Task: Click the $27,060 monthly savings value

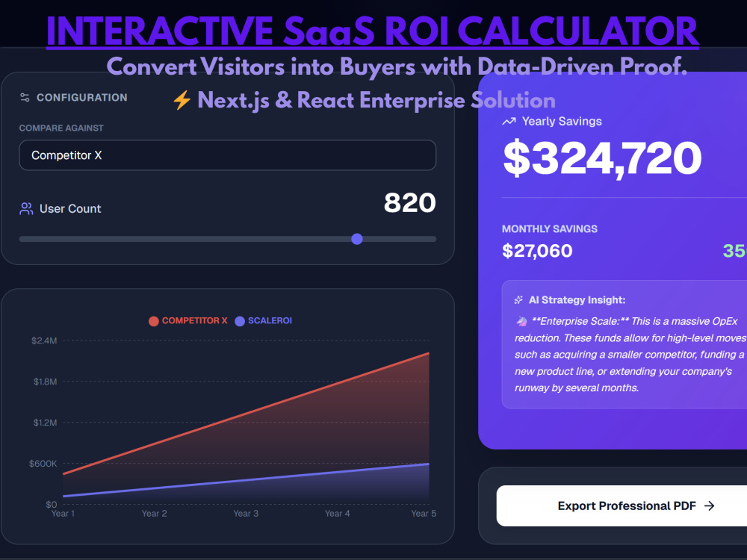Action: [x=537, y=251]
